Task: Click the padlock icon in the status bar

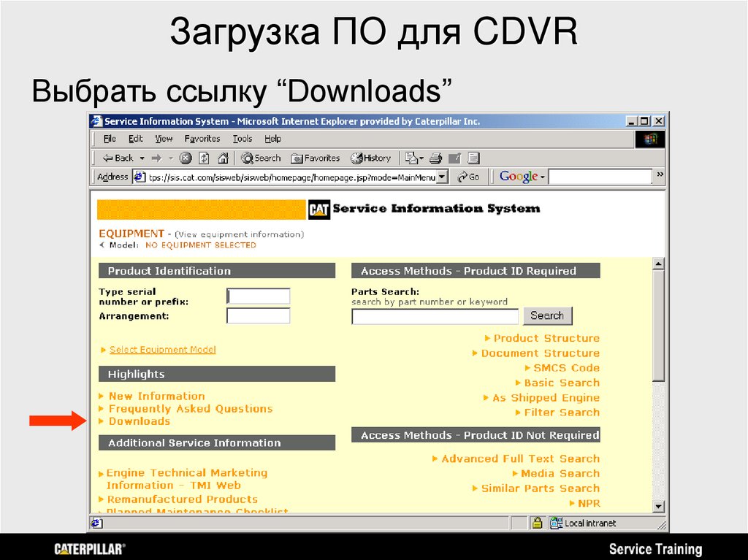Action: [538, 523]
